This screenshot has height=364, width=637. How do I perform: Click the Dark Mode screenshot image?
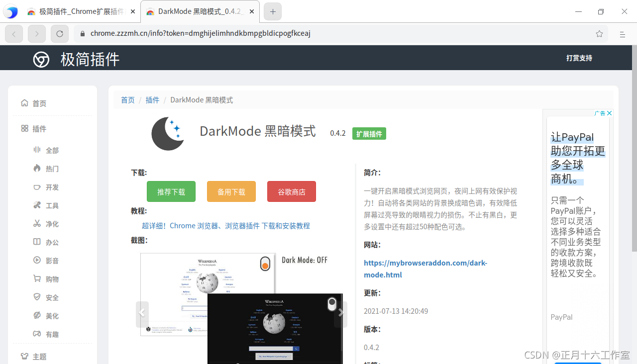click(x=241, y=308)
